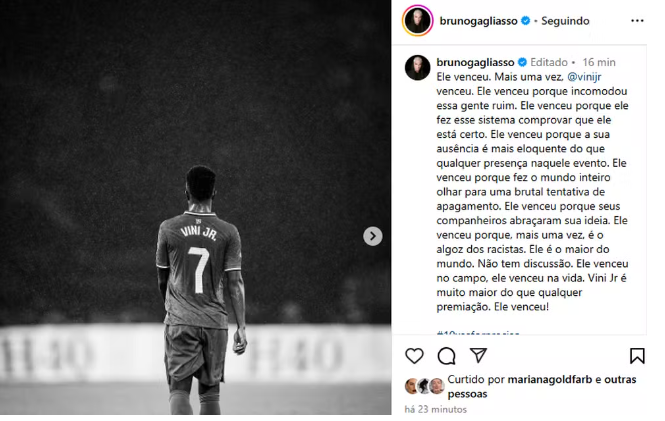Open the three-dot more options menu
This screenshot has height=421, width=665.
point(637,21)
